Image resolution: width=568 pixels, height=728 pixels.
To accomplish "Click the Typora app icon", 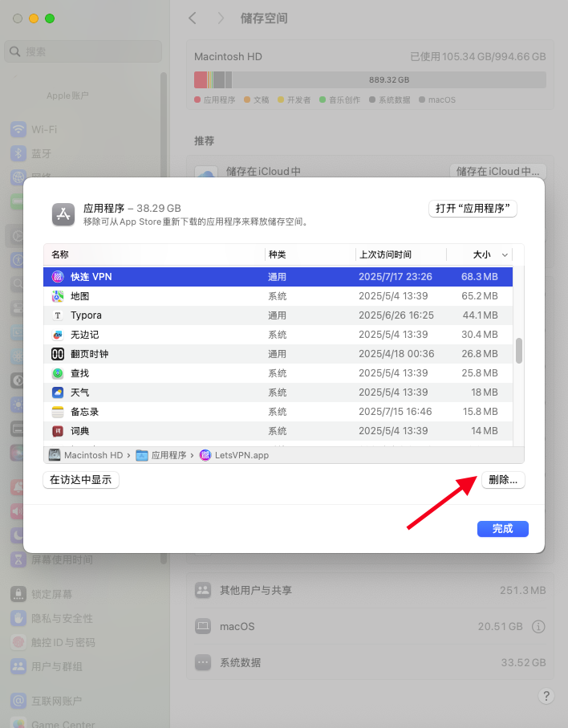I will tap(58, 315).
